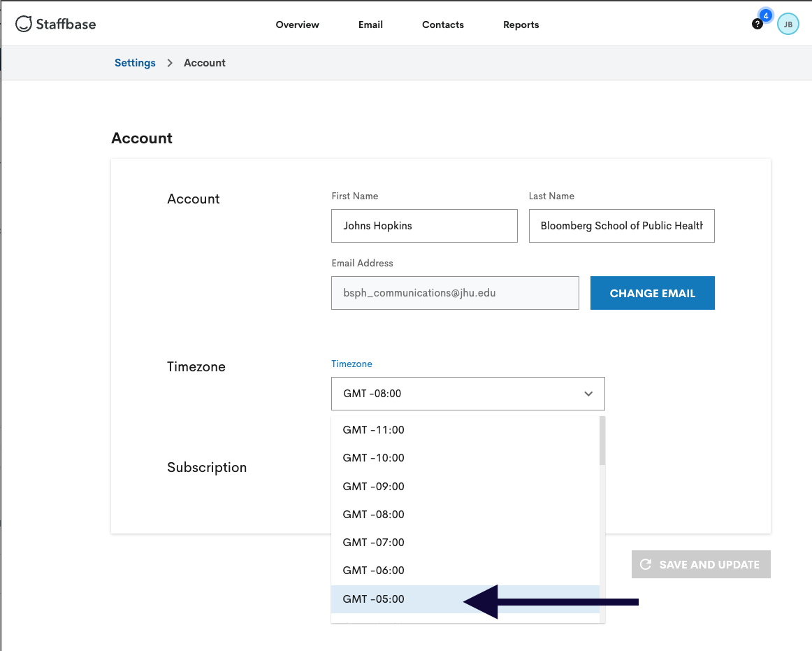Go to the Overview tab
This screenshot has width=812, height=651.
[x=297, y=24]
